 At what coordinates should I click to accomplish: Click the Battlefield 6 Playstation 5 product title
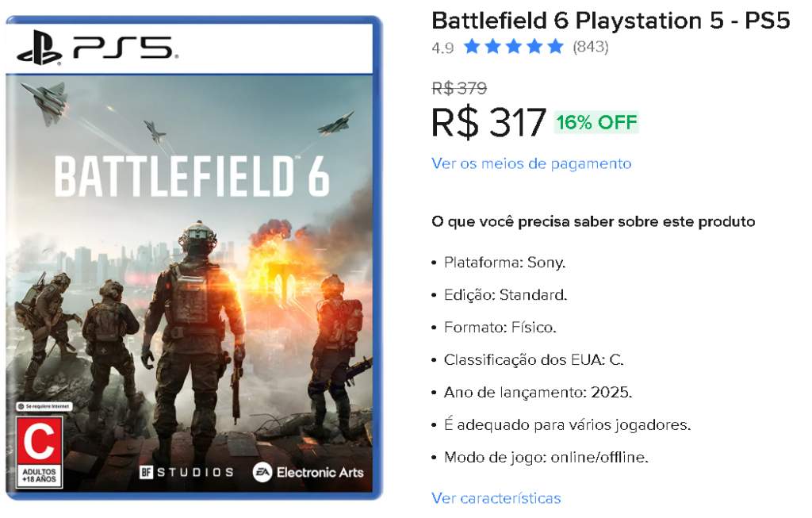pyautogui.click(x=611, y=21)
